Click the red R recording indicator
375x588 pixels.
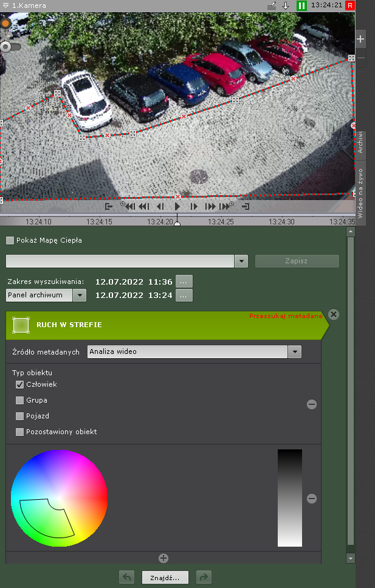point(350,5)
